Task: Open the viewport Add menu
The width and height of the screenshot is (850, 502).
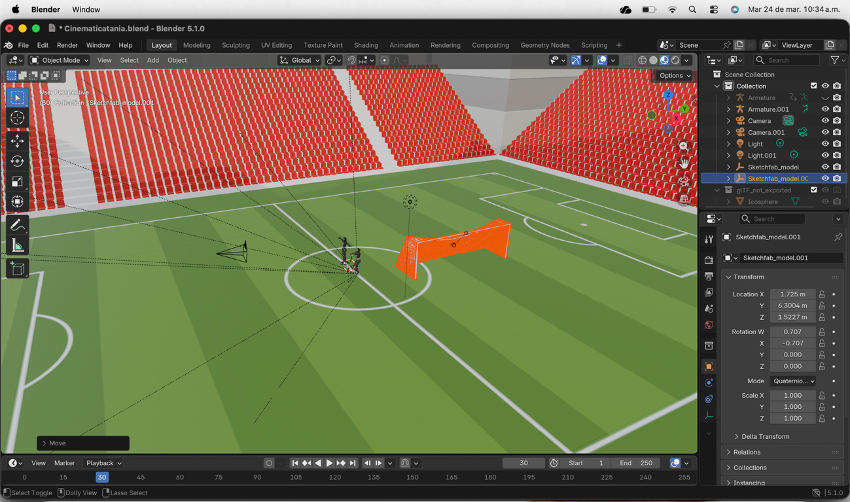Action: click(153, 60)
